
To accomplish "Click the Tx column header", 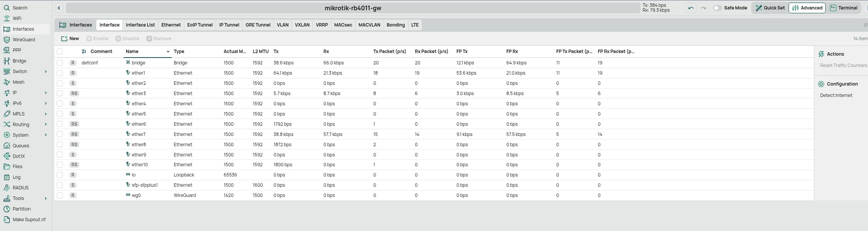I will point(276,52).
